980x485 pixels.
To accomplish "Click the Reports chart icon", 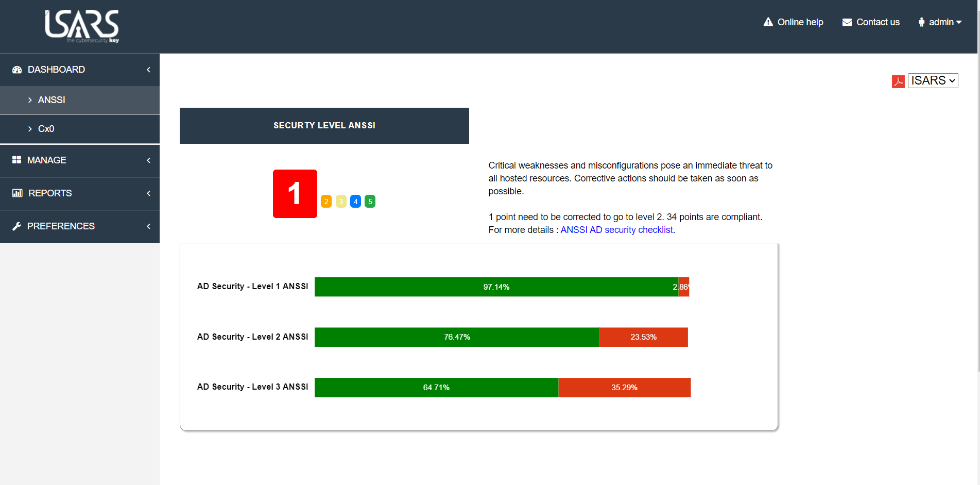I will coord(17,193).
